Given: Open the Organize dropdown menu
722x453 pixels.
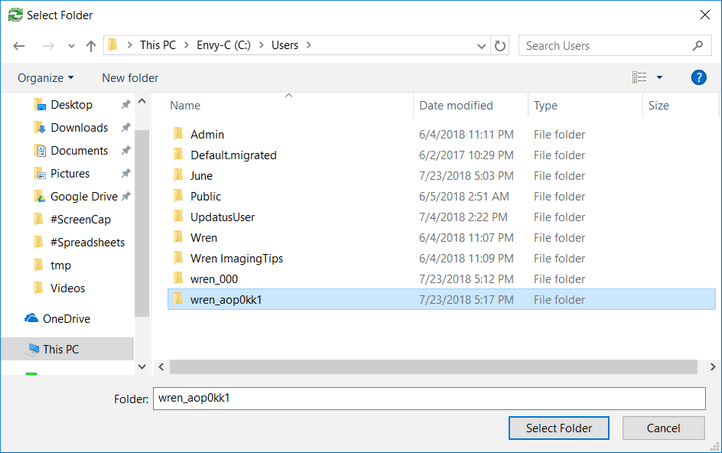Looking at the screenshot, I should 46,78.
